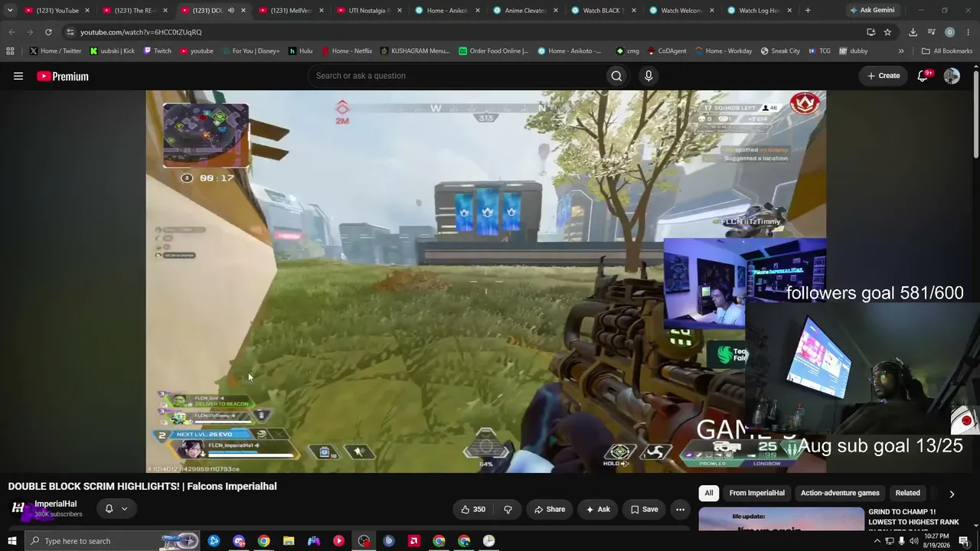Screen dimensions: 980x551
Task: Open the Chrome apps grid
Action: tap(10, 51)
